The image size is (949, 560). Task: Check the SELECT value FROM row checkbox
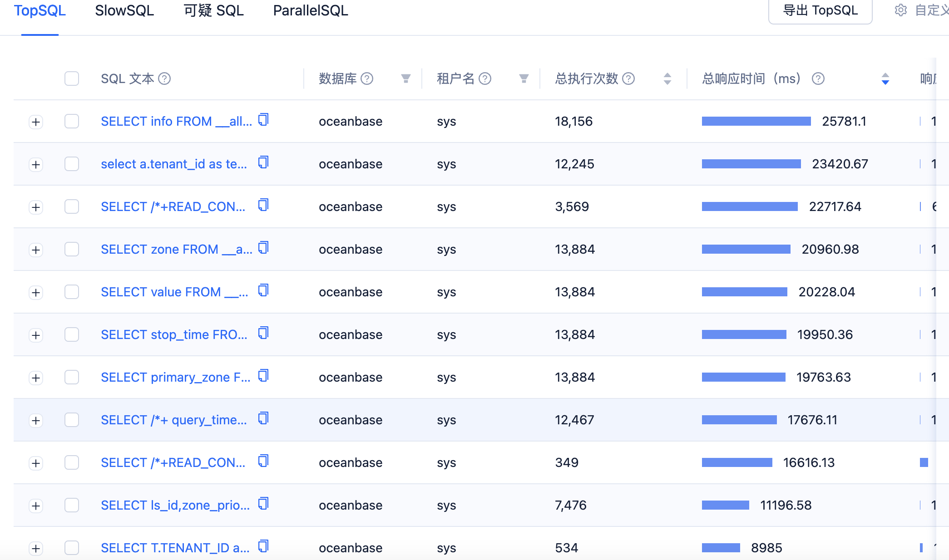coord(72,292)
